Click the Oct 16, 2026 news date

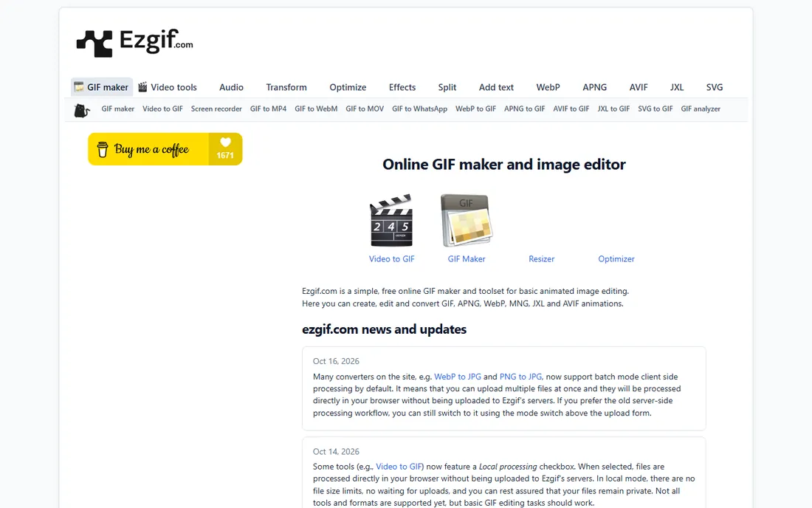coord(336,361)
